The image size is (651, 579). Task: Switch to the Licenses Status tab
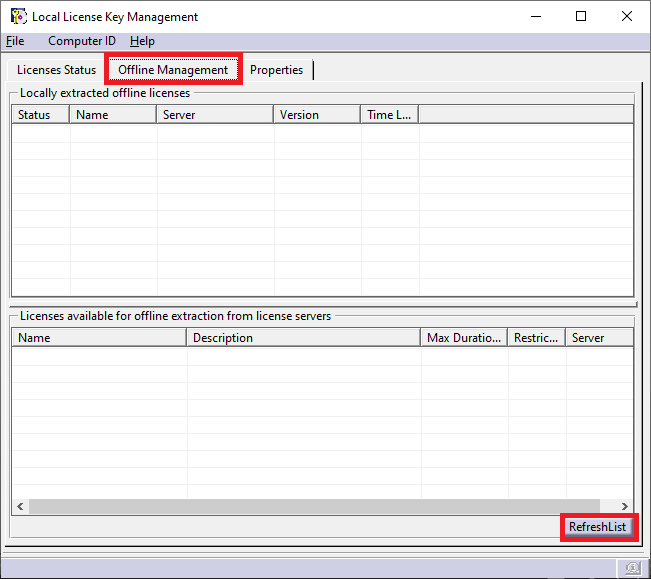[x=56, y=70]
